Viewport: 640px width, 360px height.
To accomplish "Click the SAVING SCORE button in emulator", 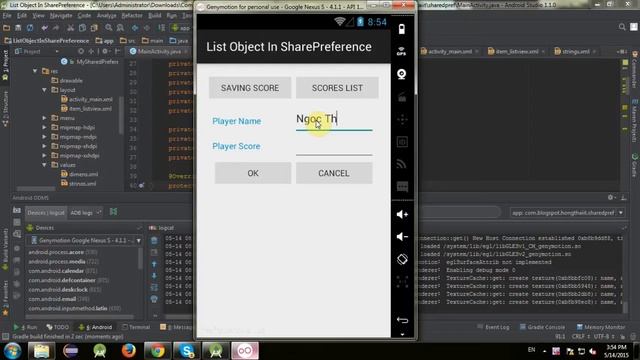I will click(x=250, y=88).
